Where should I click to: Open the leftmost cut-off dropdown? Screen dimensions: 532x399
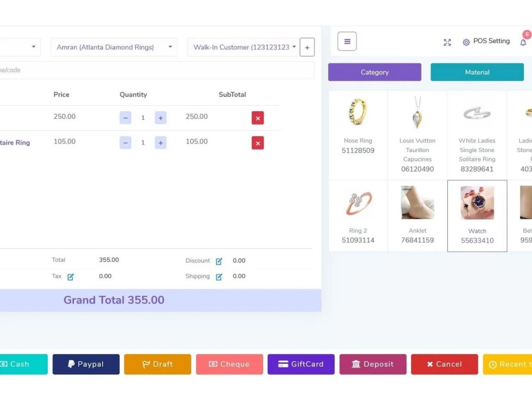coord(20,47)
